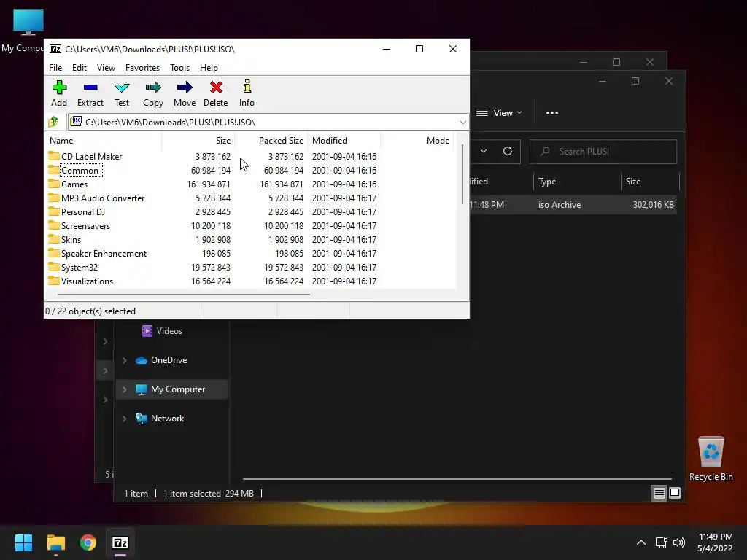Sort by the Modified column in 7-Zip
Viewport: 747px width, 560px height.
pos(344,141)
